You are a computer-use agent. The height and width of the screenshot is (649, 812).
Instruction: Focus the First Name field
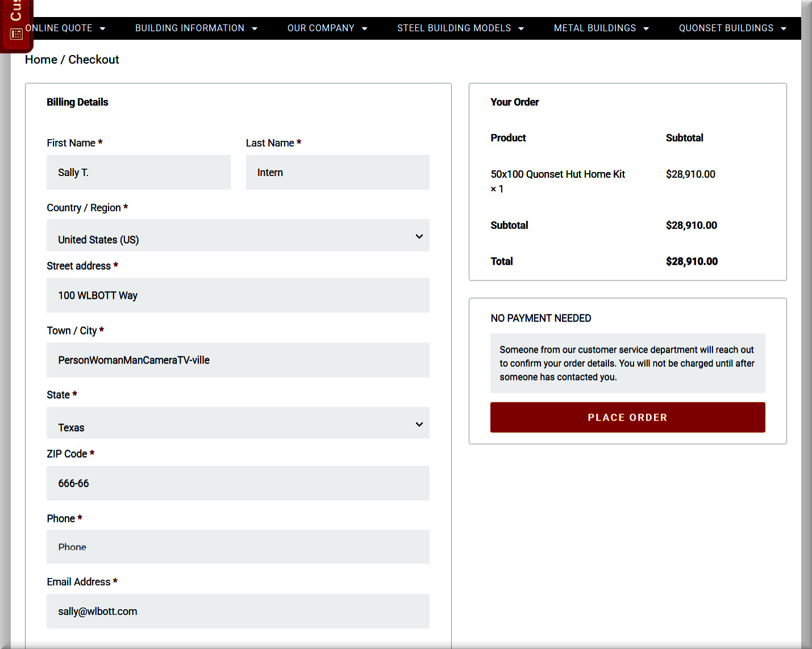coord(138,173)
